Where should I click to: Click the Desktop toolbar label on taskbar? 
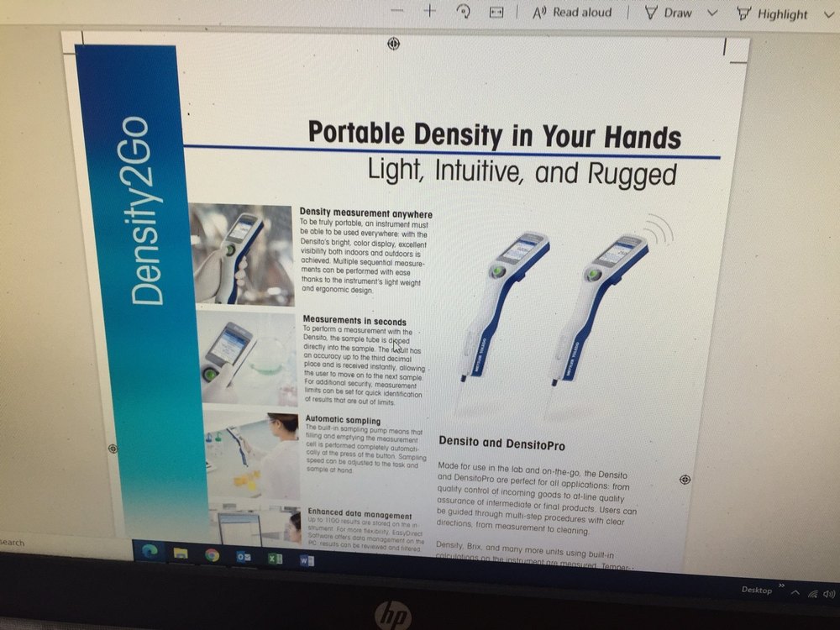pos(757,590)
